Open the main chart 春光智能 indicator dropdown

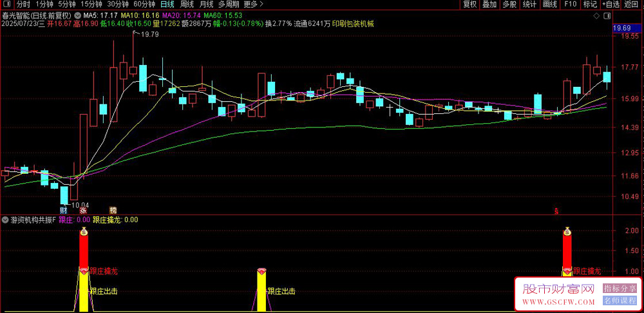[x=78, y=16]
